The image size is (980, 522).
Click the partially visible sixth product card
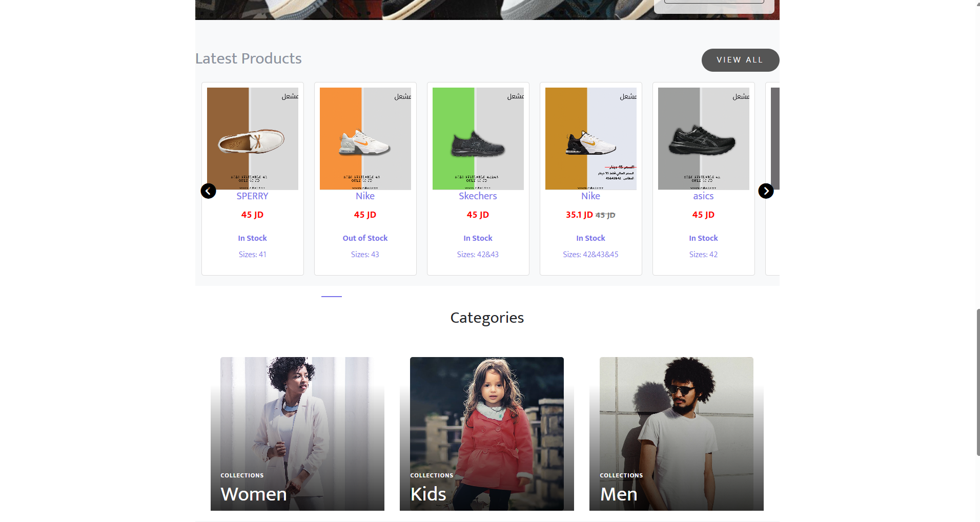click(x=773, y=179)
